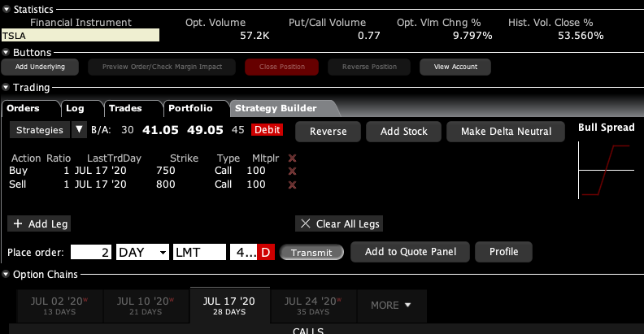This screenshot has width=644, height=334.
Task: Click Make Delta Neutral
Action: (506, 132)
